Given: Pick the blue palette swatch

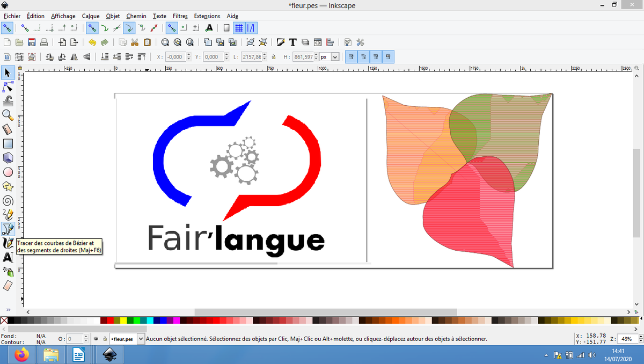Looking at the screenshot, I should point(163,321).
